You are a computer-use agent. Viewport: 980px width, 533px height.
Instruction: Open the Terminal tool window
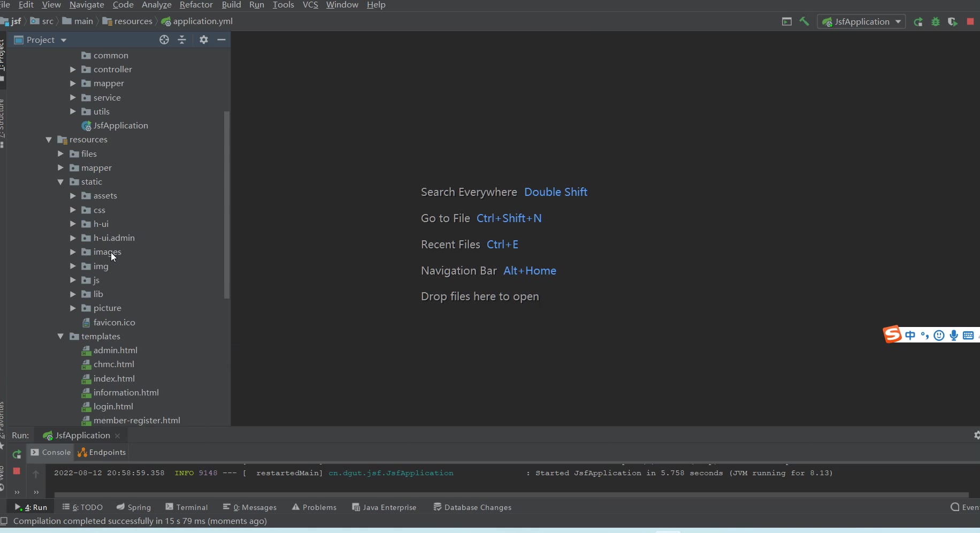(x=187, y=507)
